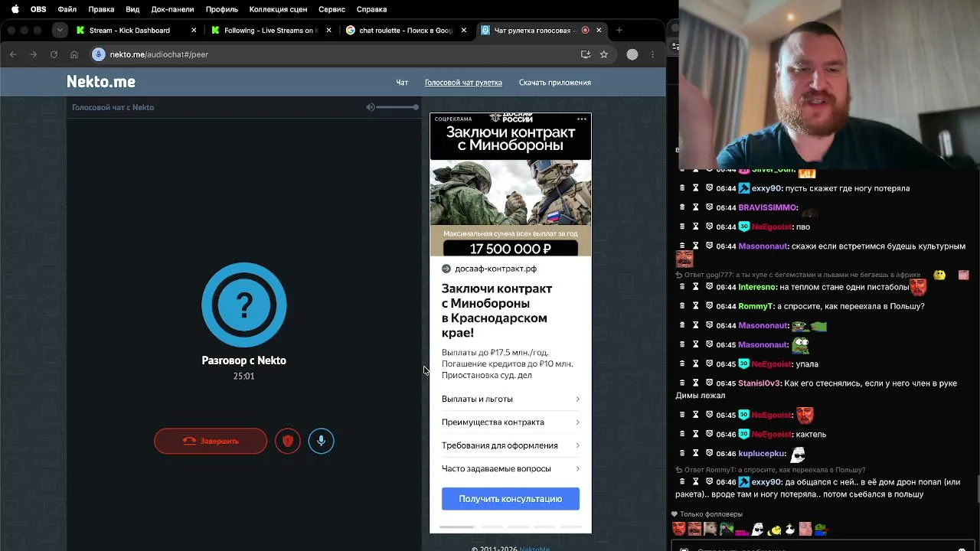Go back in browser history
Viewport: 980px width, 551px height.
pyautogui.click(x=13, y=54)
